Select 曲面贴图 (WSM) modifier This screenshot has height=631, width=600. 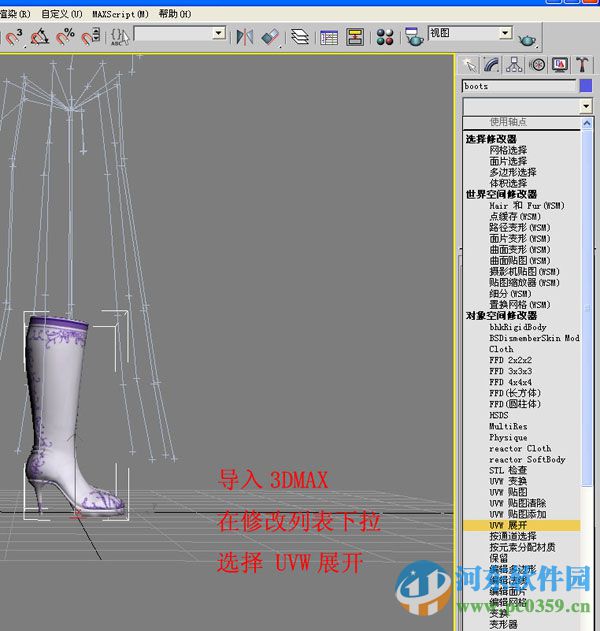pos(520,260)
